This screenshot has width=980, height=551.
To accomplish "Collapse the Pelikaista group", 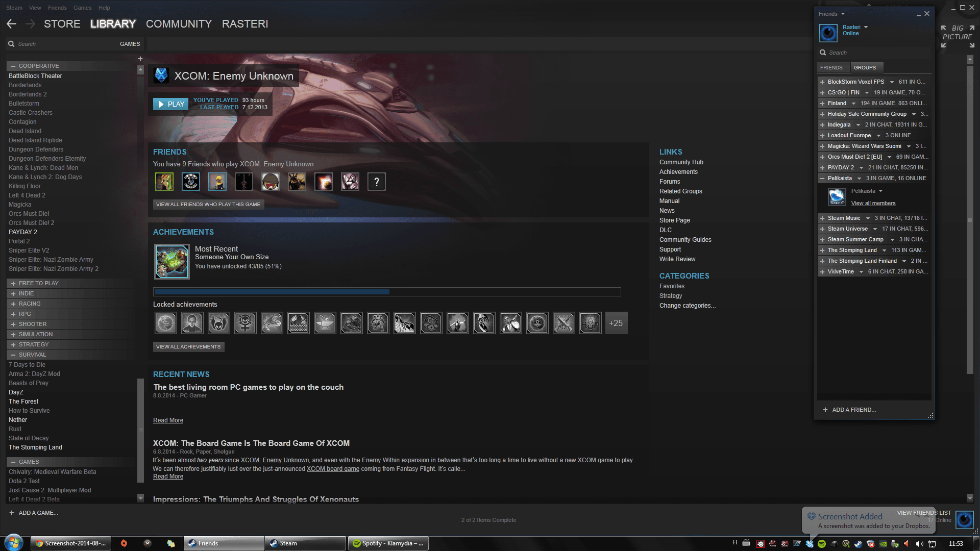I will [822, 179].
